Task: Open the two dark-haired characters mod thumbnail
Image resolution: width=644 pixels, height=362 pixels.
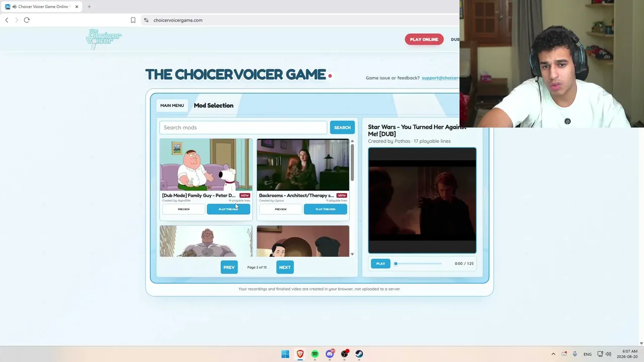Action: [x=303, y=241]
